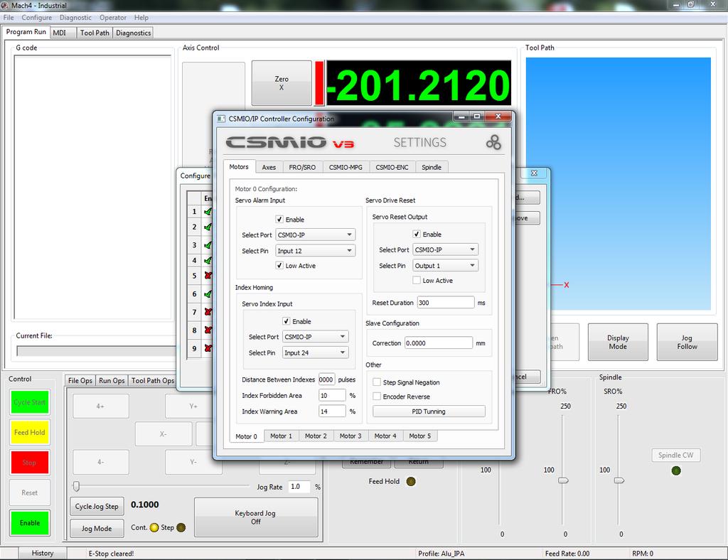The width and height of the screenshot is (728, 560).
Task: Open Diagnostics tab in Mach4
Action: [133, 33]
